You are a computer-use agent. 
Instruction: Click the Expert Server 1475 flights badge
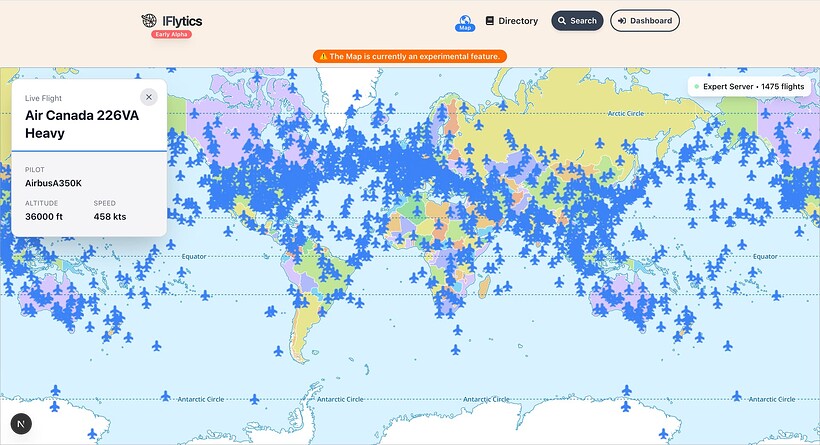pyautogui.click(x=749, y=87)
